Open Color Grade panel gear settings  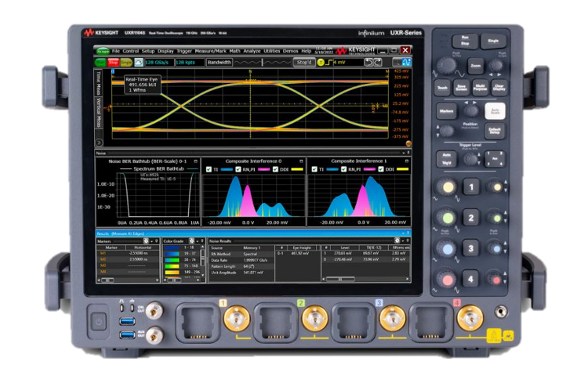tap(191, 240)
